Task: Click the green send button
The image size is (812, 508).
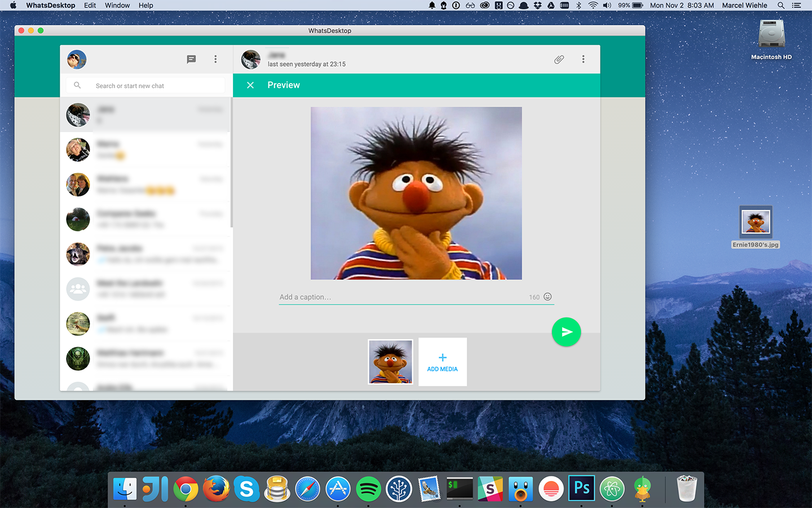Action: point(566,332)
